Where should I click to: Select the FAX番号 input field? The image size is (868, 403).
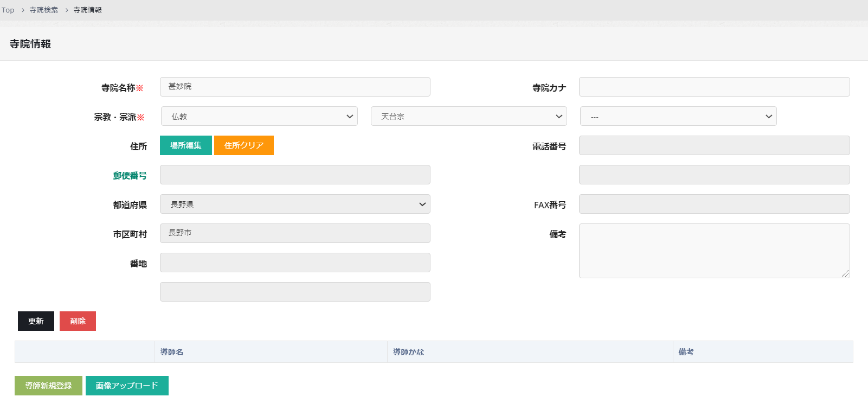(x=714, y=204)
